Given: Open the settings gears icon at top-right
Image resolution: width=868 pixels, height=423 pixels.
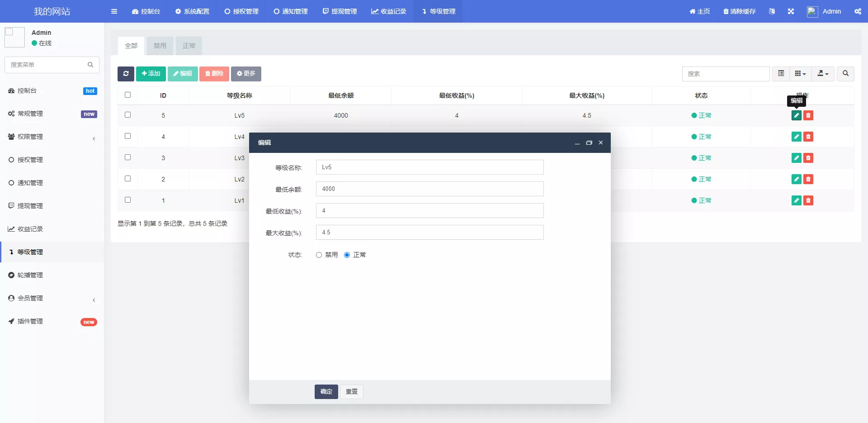Looking at the screenshot, I should click(858, 11).
